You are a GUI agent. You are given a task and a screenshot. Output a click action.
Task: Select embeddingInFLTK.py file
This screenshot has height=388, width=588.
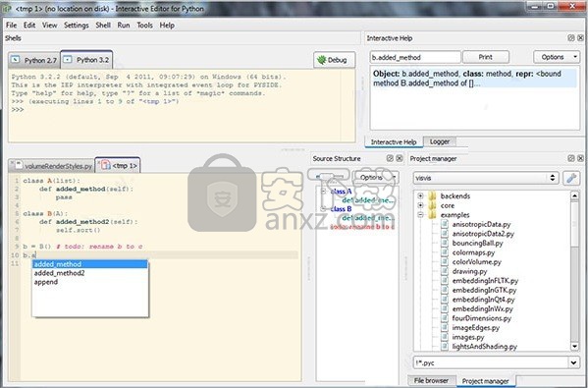coord(485,281)
